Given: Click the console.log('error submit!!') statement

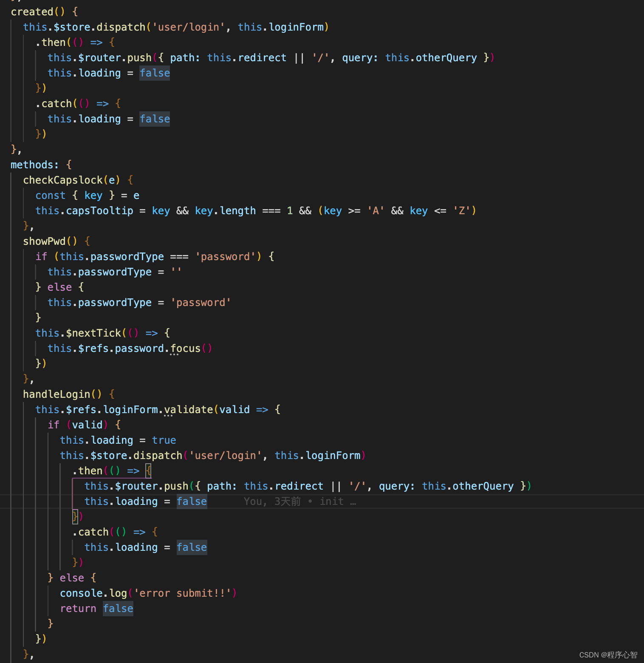Looking at the screenshot, I should pos(148,593).
